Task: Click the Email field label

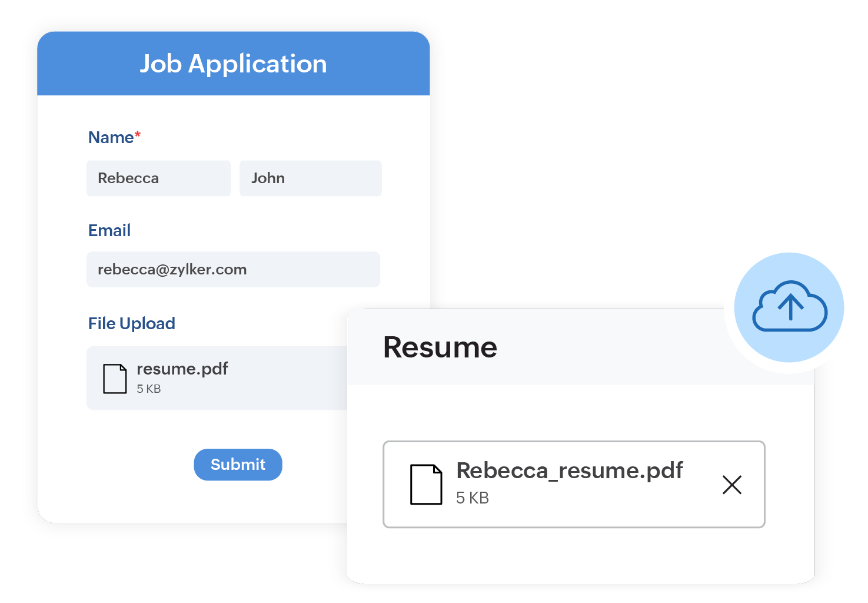Action: [x=109, y=230]
